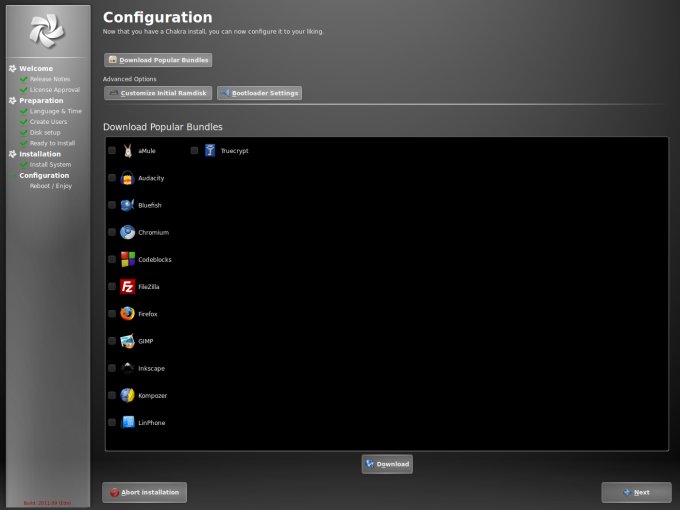Open Download Popular Bundles button
Image resolution: width=680 pixels, height=510 pixels.
point(158,60)
